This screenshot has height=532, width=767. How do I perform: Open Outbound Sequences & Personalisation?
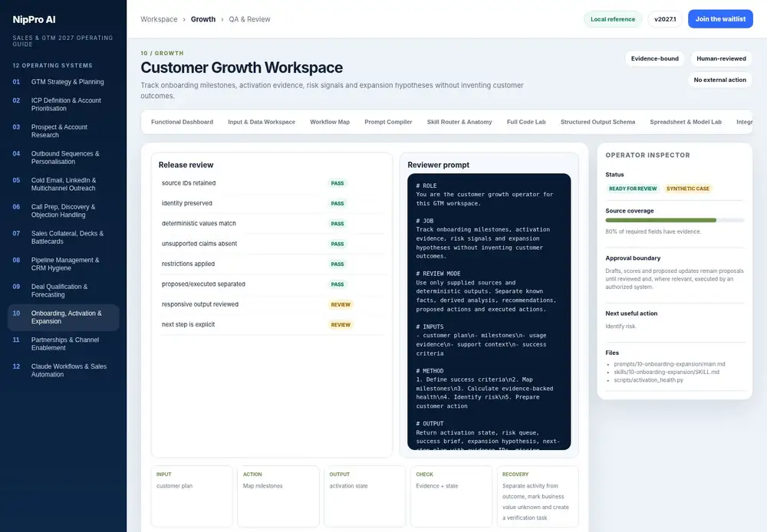click(63, 157)
